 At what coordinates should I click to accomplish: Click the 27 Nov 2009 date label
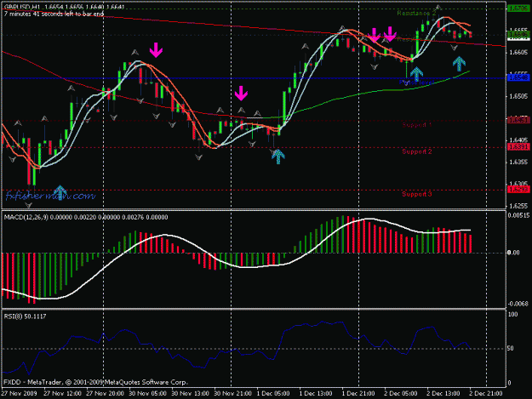[x=19, y=393]
